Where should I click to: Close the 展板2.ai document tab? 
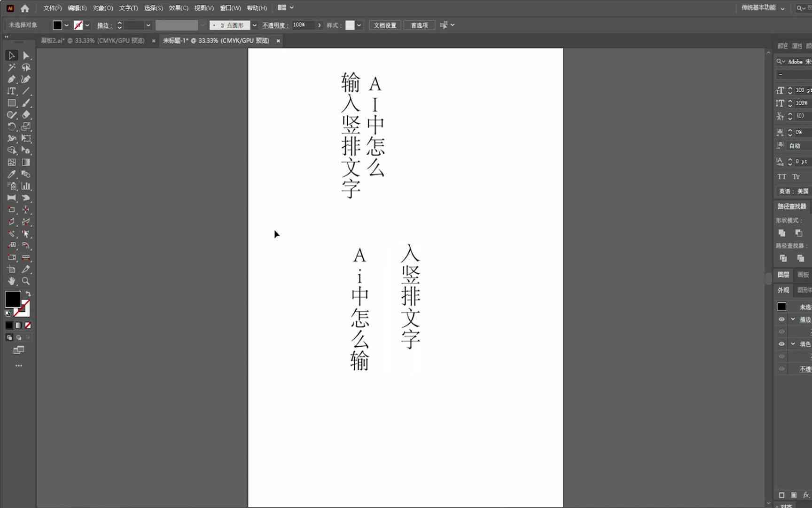point(153,41)
